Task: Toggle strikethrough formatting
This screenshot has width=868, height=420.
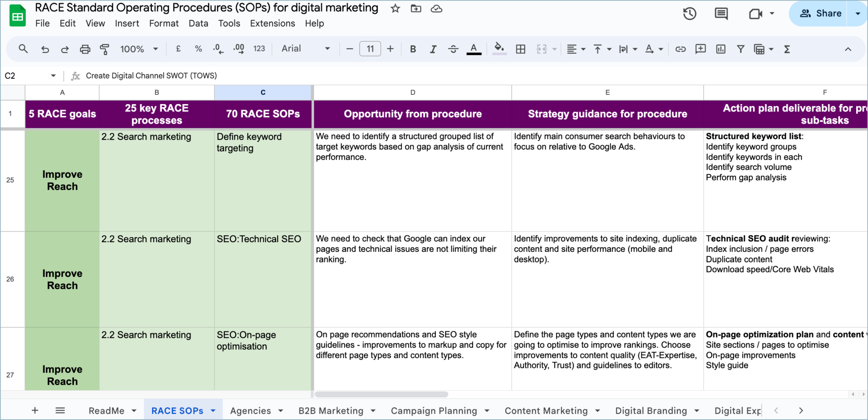Action: click(x=453, y=49)
